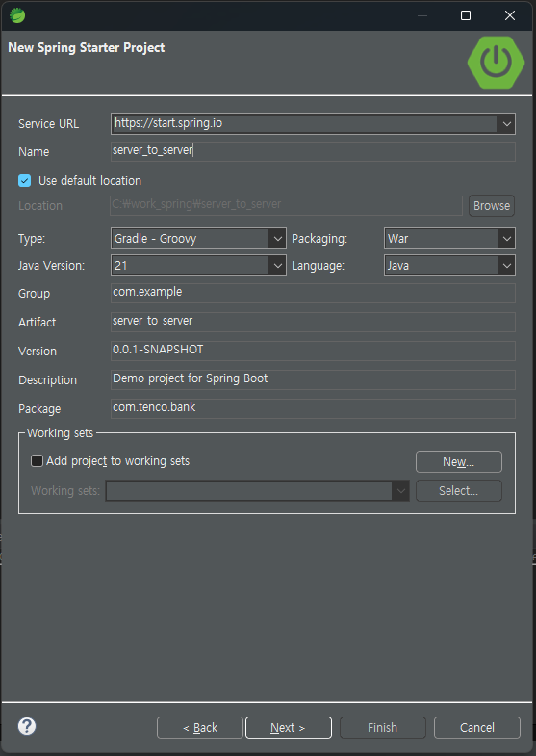Open the Language dropdown showing Java

449,266
